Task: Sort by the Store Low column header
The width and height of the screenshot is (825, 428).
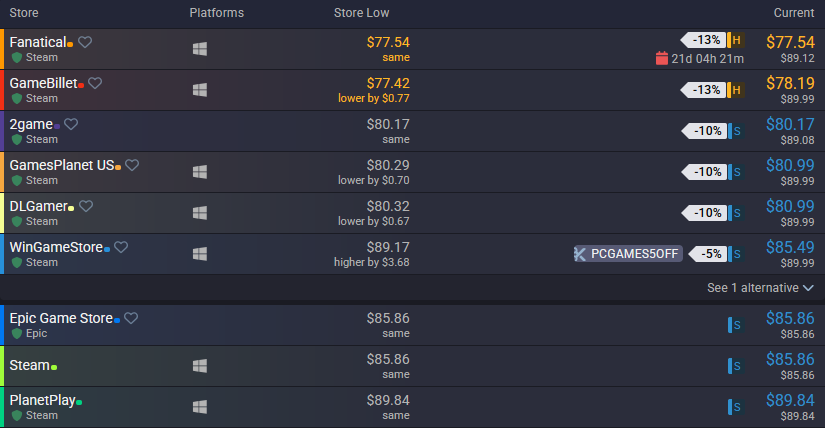Action: [361, 13]
